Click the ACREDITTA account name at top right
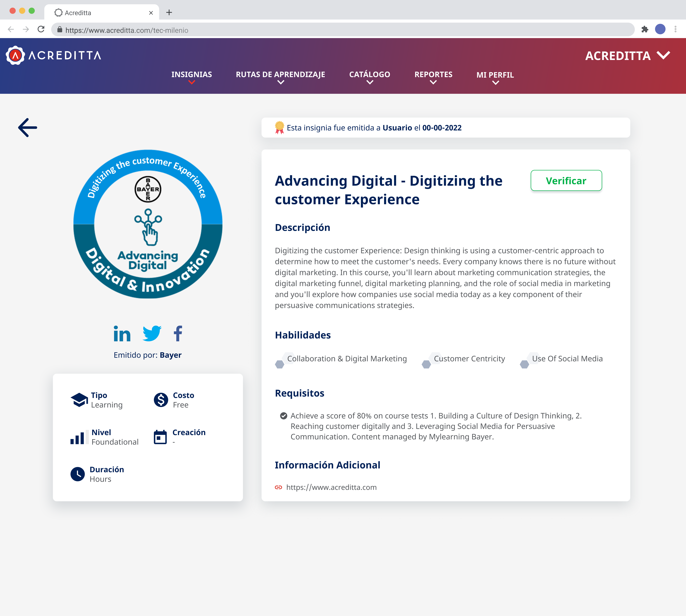Screen dimensions: 686x616 click(x=618, y=56)
